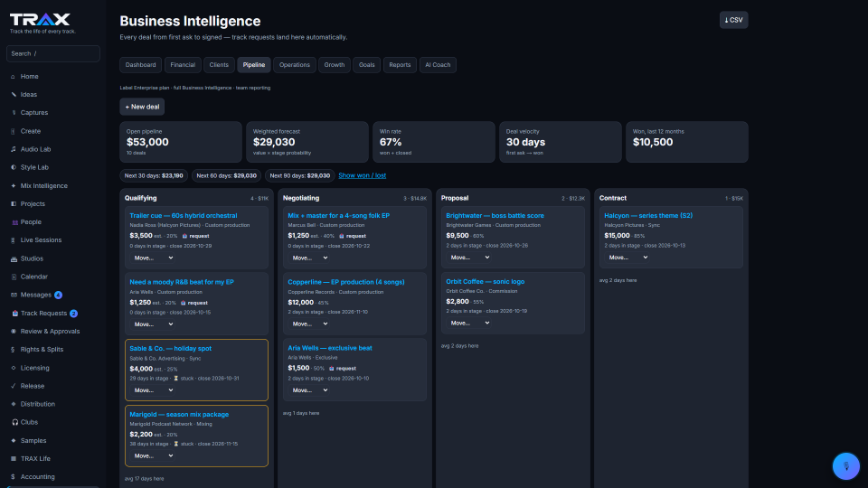This screenshot has width=868, height=488.
Task: Open Trailer cue 60s hybrid orchestral deal
Action: [x=184, y=216]
